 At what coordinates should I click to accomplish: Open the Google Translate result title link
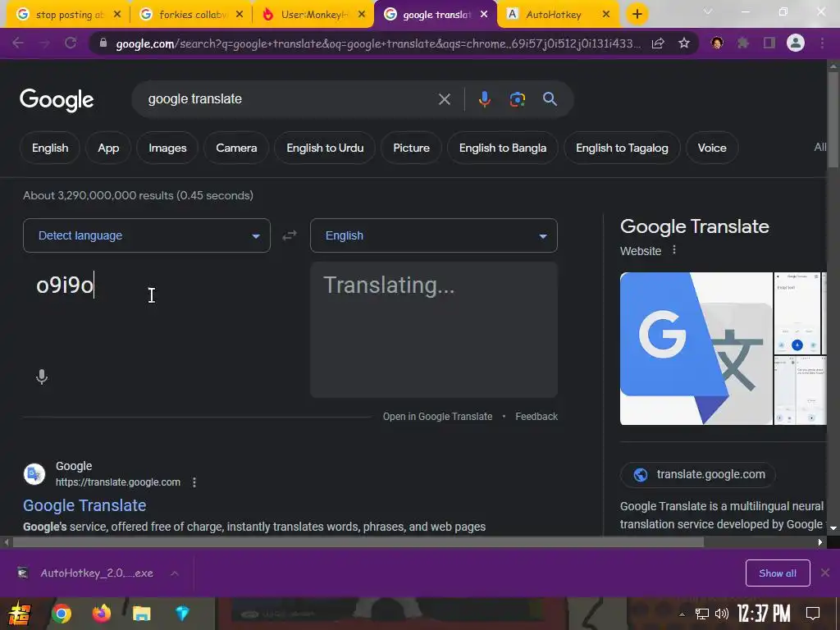tap(84, 505)
